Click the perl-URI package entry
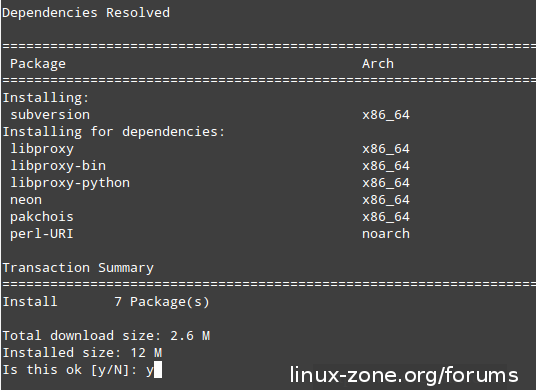This screenshot has width=536, height=390. 42,234
